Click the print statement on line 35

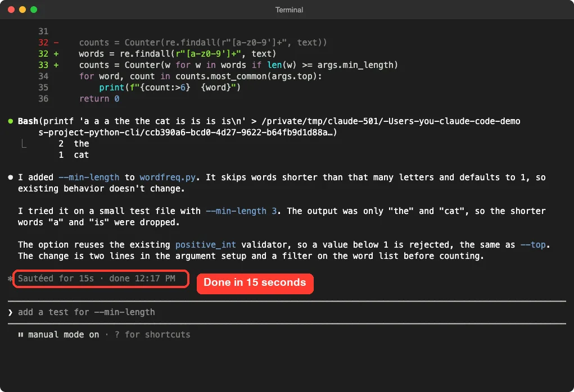(170, 88)
